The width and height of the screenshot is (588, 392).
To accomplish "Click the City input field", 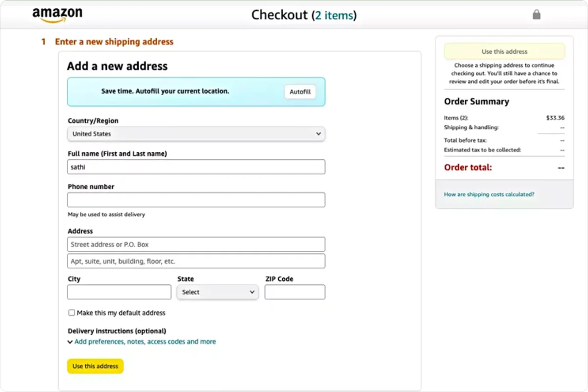I will pyautogui.click(x=119, y=292).
